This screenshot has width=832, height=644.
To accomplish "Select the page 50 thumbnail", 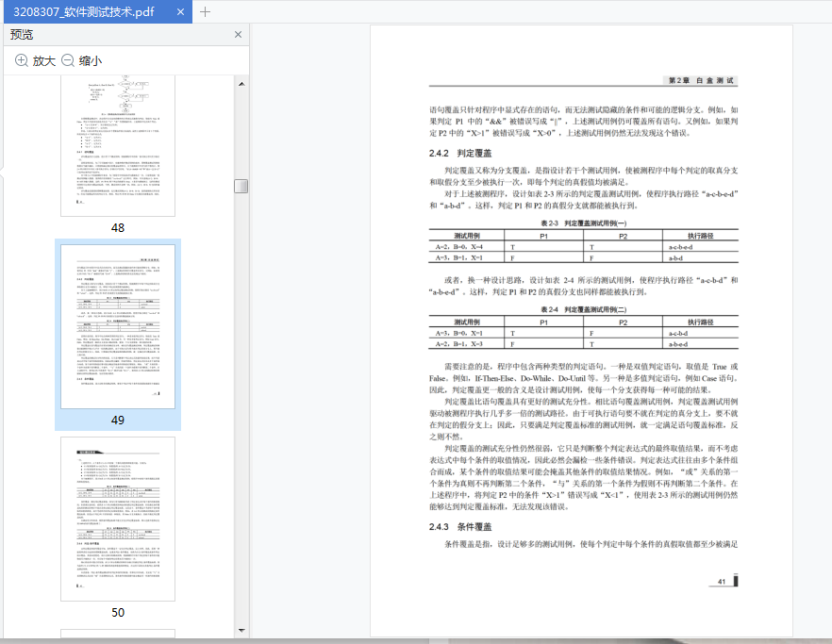I will pyautogui.click(x=118, y=519).
